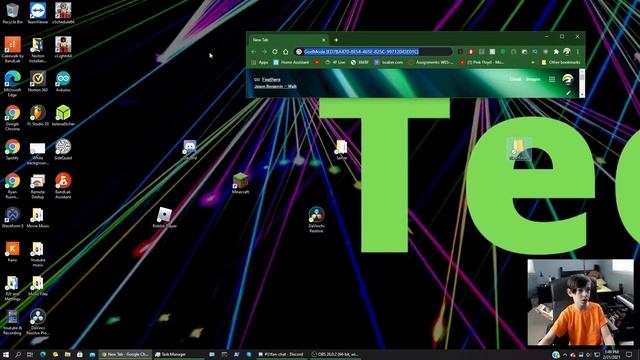Click customize page pencil icon
The image size is (640, 360).
coord(568,93)
